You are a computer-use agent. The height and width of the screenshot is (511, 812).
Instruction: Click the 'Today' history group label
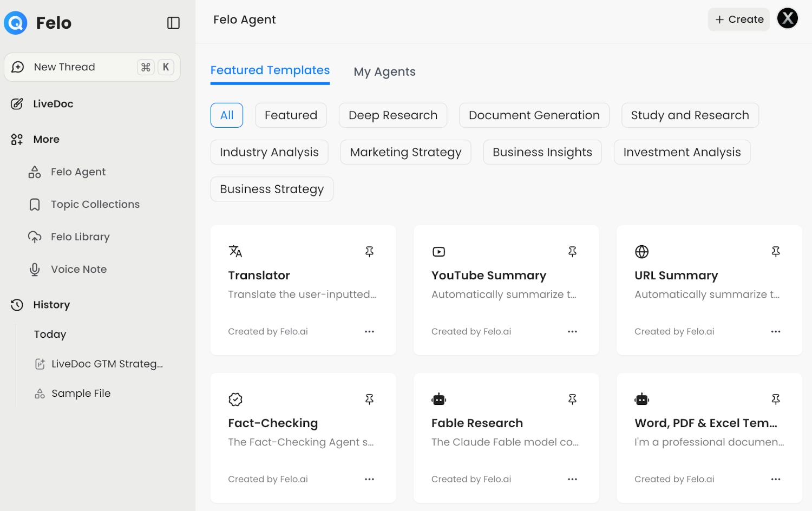(50, 335)
